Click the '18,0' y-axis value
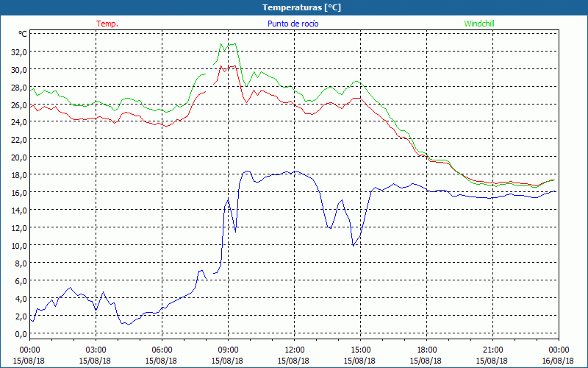 click(20, 175)
